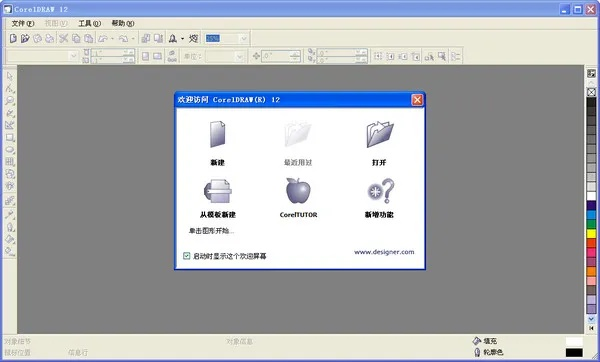The height and width of the screenshot is (362, 600).
Task: Select the Interactive Blend tool in toolbox
Action: [10, 201]
